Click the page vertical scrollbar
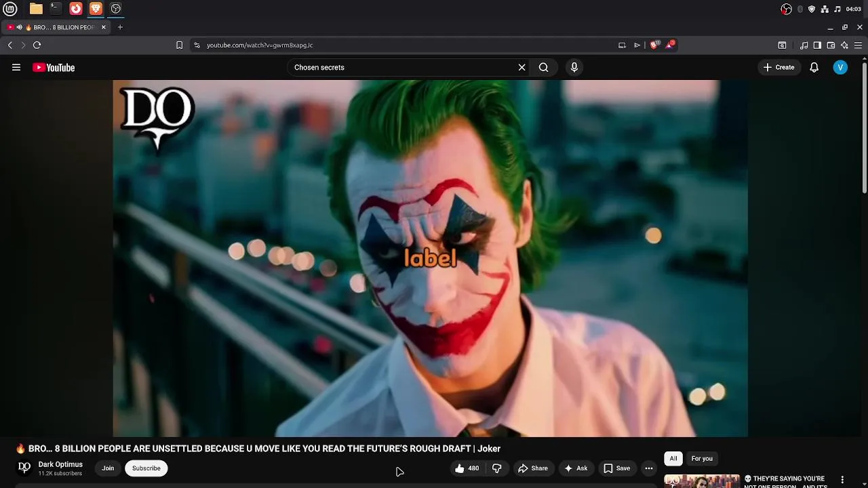Viewport: 868px width, 488px height. (x=864, y=127)
